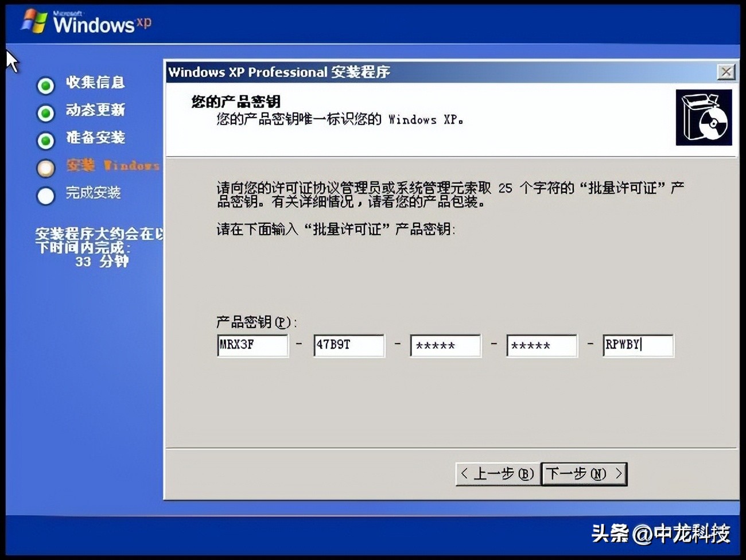Click the third masked key segment field
This screenshot has height=560, width=746.
point(445,345)
